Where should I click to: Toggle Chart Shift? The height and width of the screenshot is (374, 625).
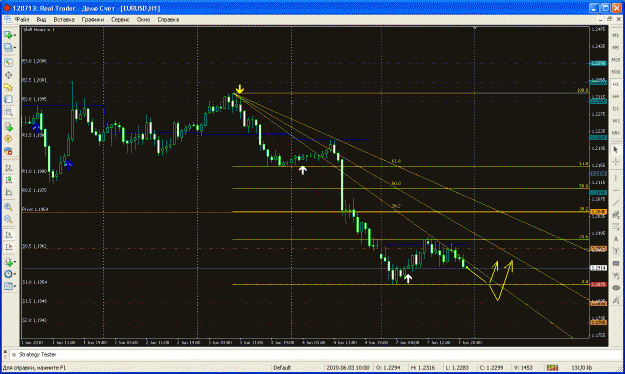(8, 247)
